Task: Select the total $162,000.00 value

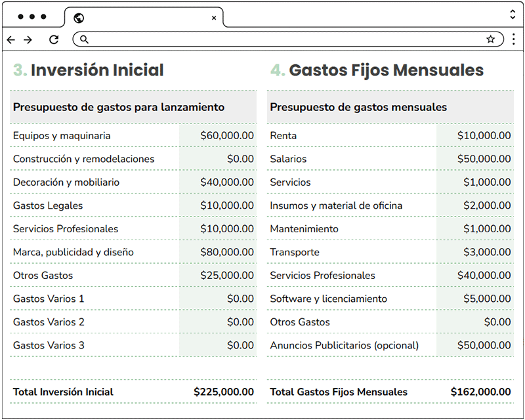Action: [481, 392]
